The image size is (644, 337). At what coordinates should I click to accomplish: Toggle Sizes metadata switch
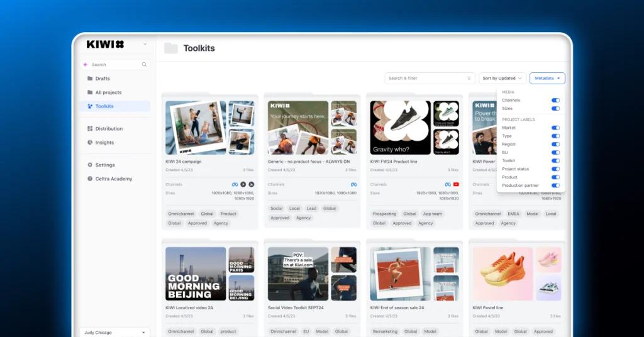pyautogui.click(x=555, y=108)
